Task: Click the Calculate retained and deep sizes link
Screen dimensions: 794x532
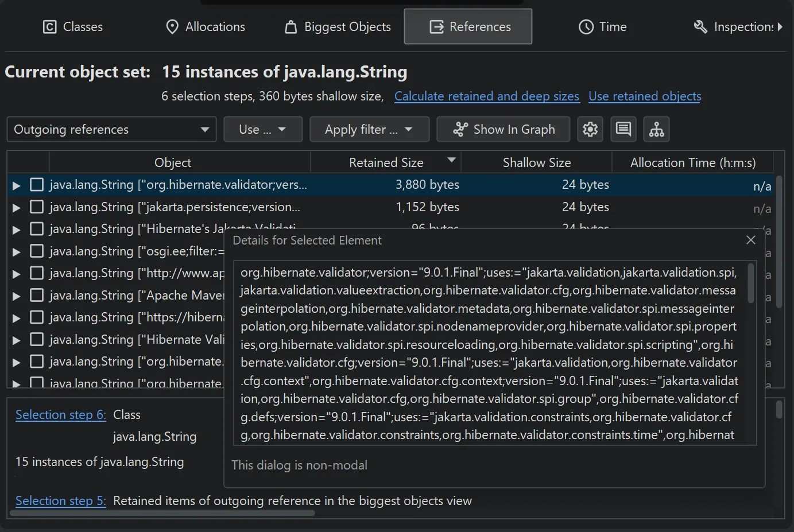Action: pyautogui.click(x=487, y=96)
